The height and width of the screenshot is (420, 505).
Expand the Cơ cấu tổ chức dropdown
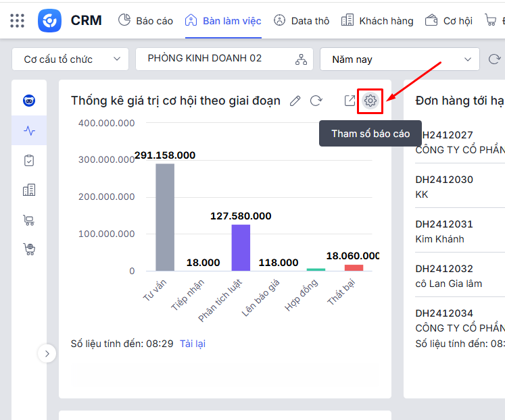click(x=70, y=59)
